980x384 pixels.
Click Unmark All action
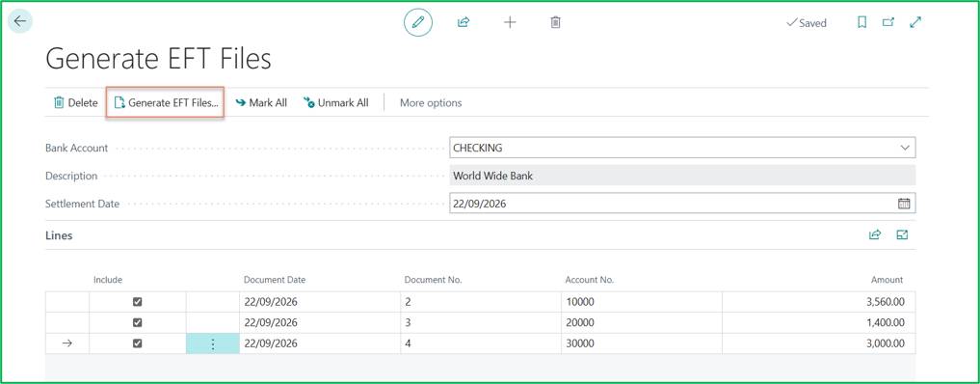[336, 102]
